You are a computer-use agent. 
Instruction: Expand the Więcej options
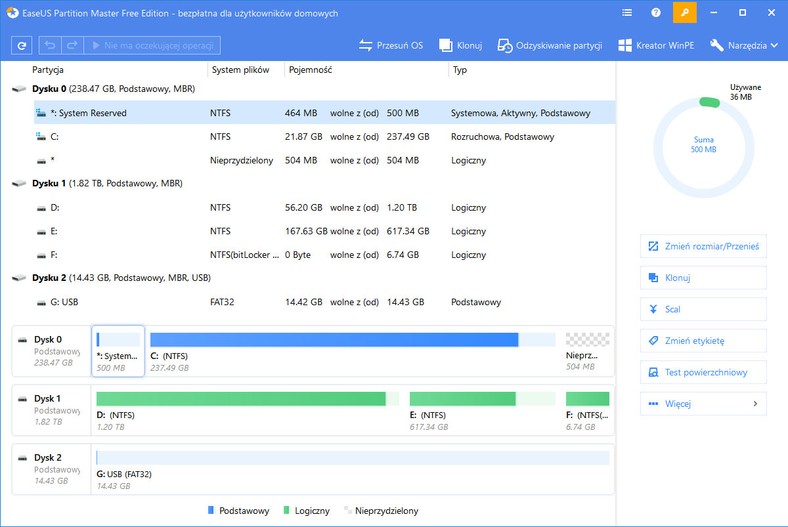[703, 403]
